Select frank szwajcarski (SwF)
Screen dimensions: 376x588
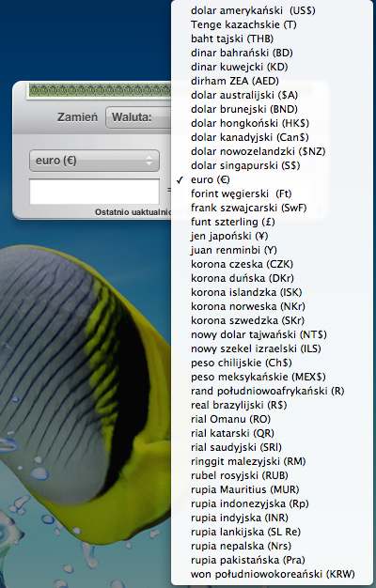(272, 208)
